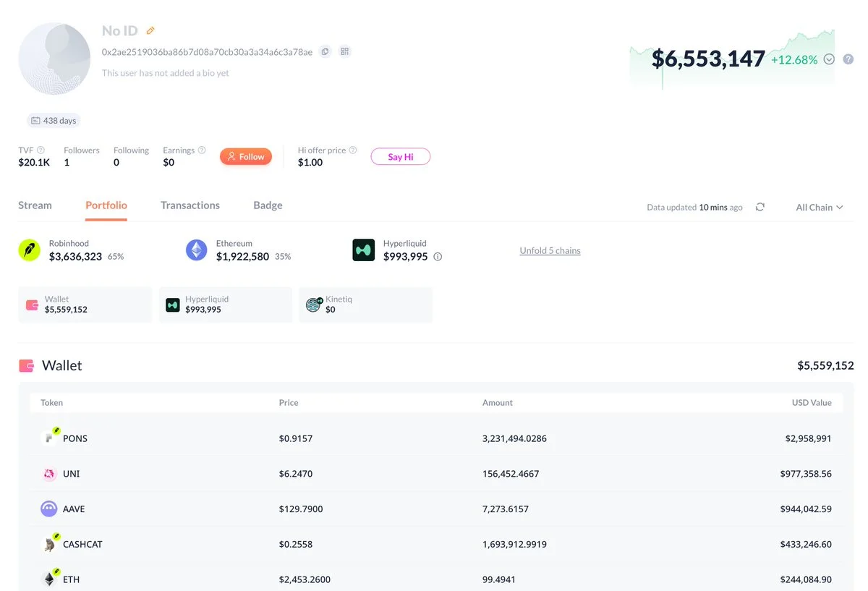Select the wallet address text 0x2ae2519036...
This screenshot has width=868, height=591.
(207, 52)
